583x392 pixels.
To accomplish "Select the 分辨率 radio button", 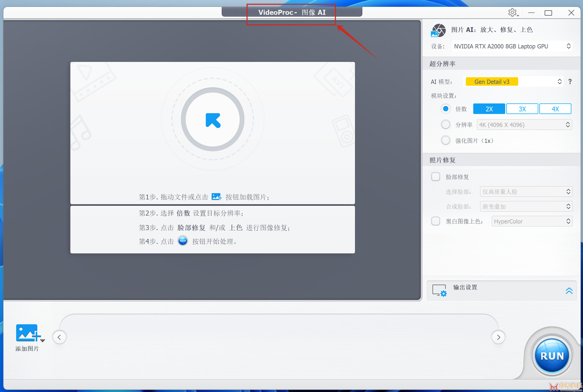I will [446, 125].
